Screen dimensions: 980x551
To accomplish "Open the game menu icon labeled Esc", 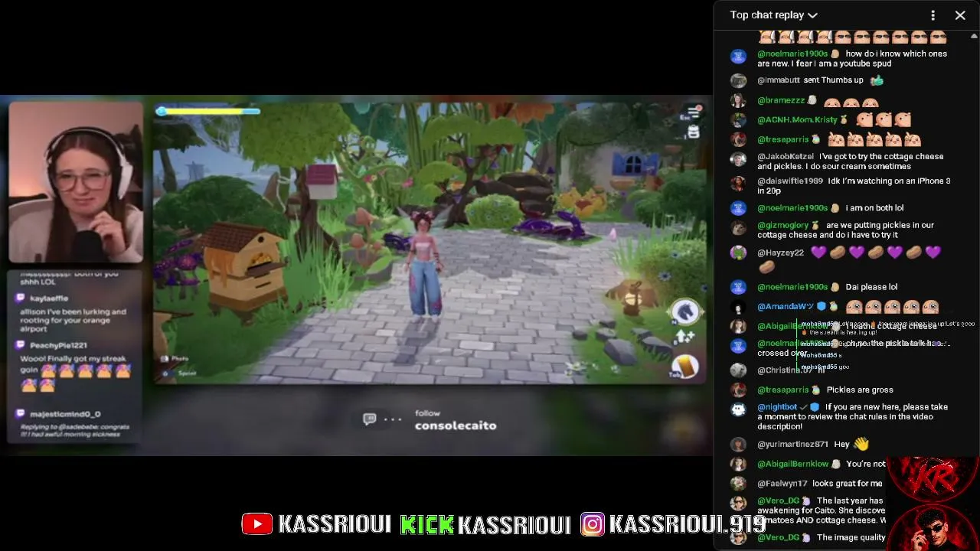I will tap(693, 112).
